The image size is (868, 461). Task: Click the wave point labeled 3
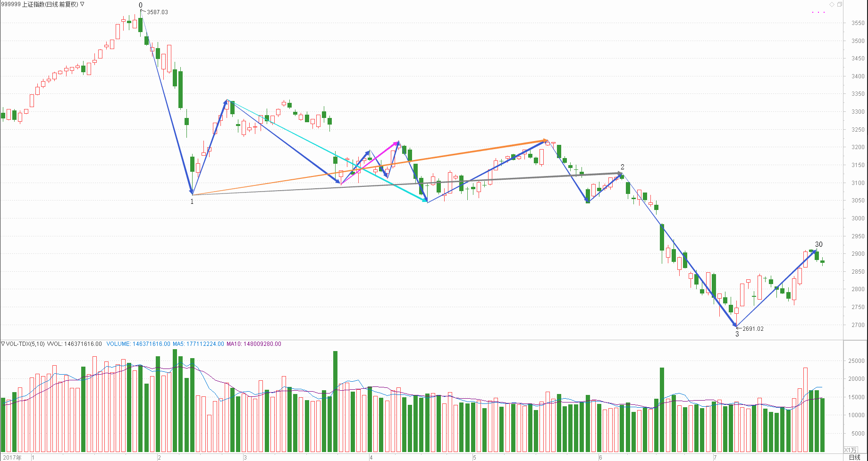pos(737,334)
